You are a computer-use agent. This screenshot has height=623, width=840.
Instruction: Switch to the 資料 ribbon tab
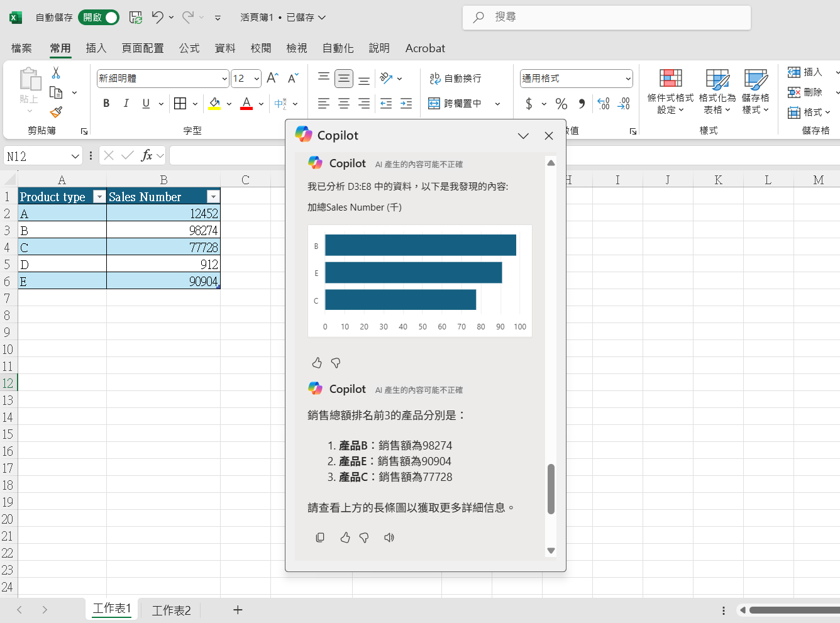225,48
